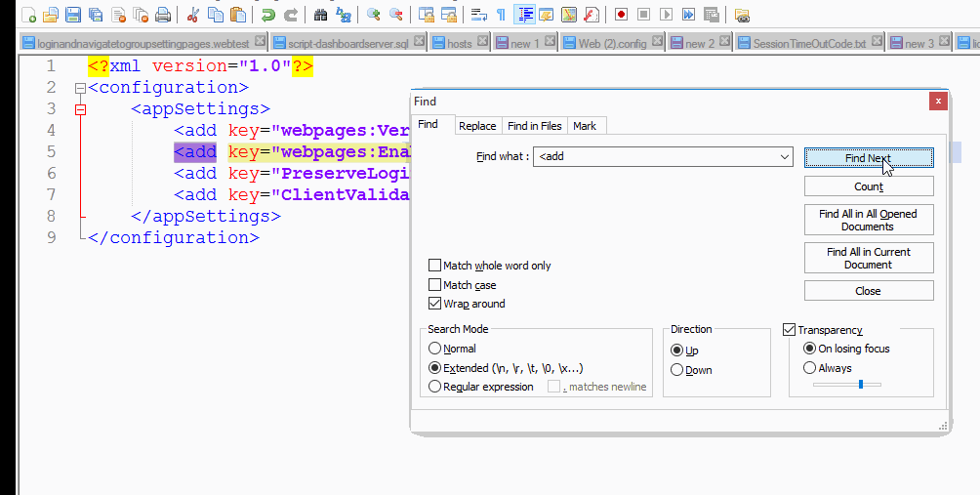The image size is (980, 495).
Task: Open the Find what history dropdown
Action: point(785,157)
